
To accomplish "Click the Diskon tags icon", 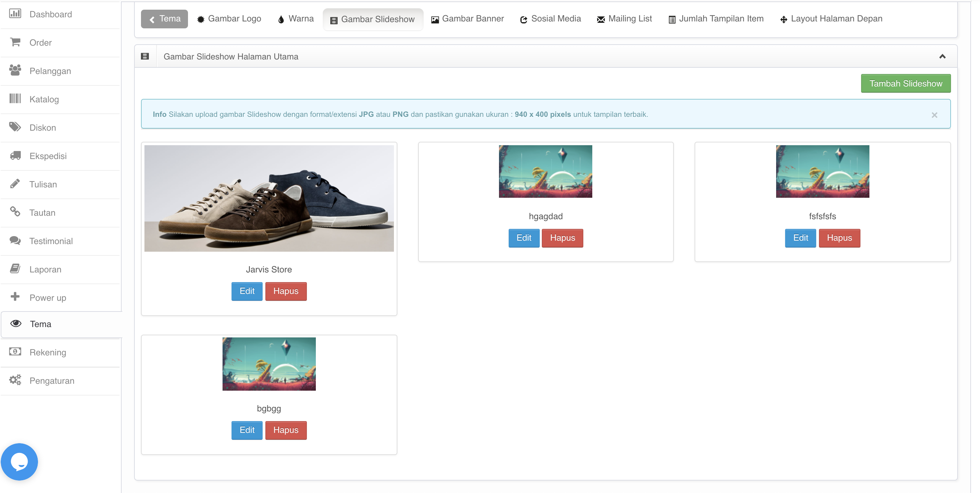I will tap(15, 127).
